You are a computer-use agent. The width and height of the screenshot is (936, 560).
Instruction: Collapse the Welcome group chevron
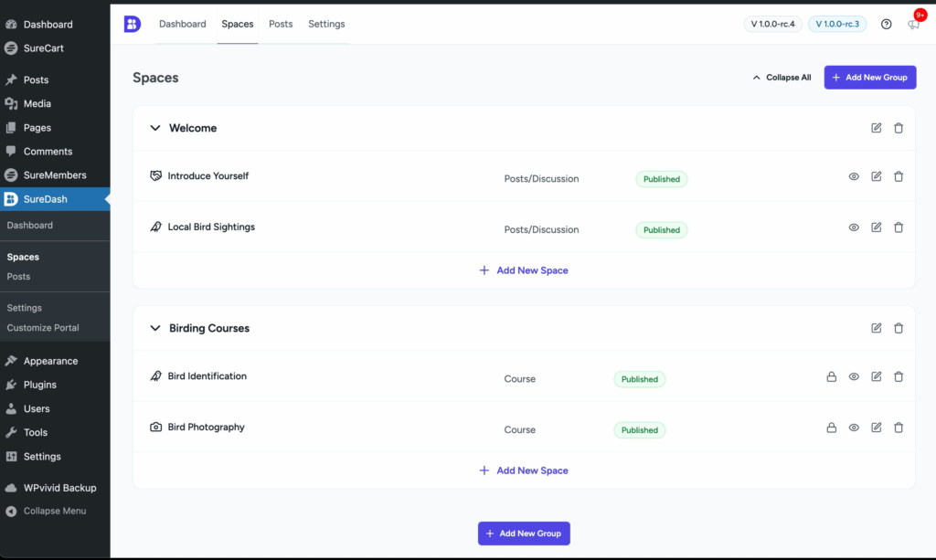[155, 129]
